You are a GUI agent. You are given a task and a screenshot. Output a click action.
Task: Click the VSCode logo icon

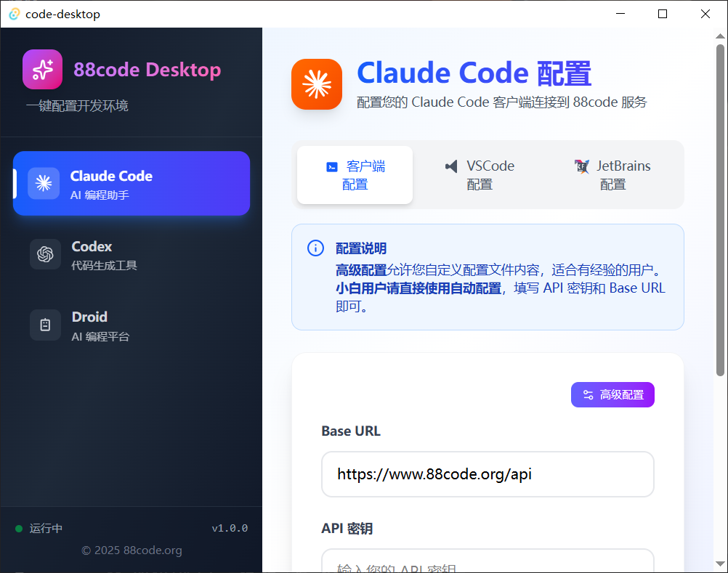(x=451, y=166)
